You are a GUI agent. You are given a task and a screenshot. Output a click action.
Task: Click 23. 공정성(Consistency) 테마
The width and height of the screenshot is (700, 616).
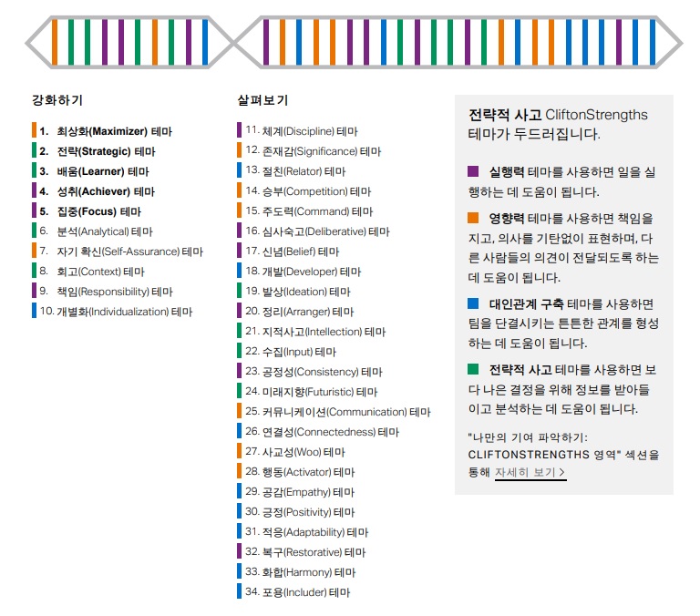[310, 372]
